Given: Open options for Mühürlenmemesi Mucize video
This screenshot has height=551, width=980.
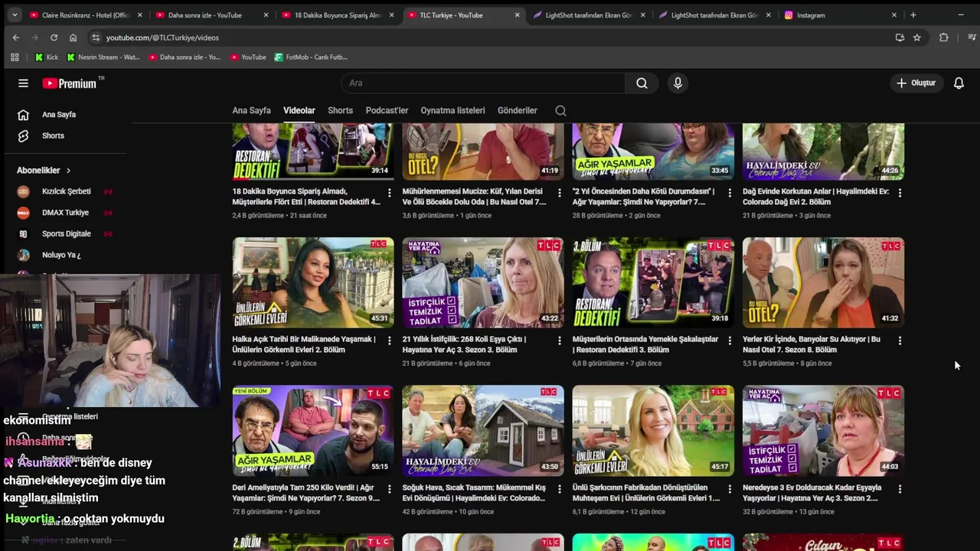Looking at the screenshot, I should coord(559,193).
